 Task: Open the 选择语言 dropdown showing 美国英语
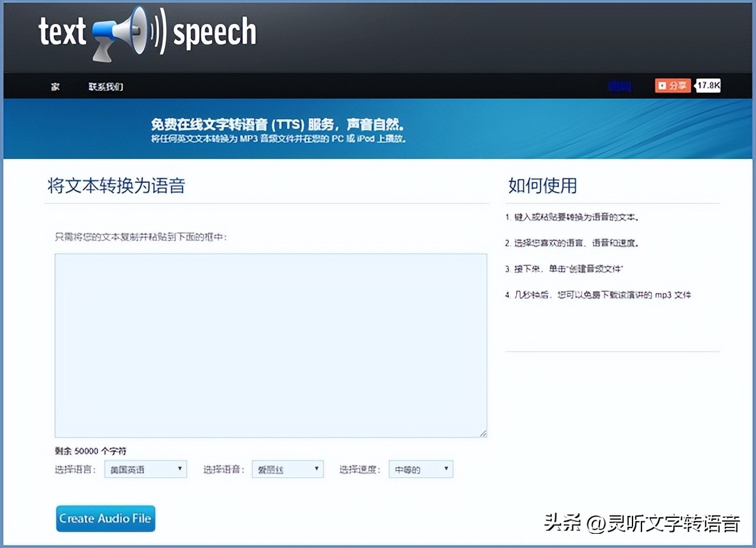(x=145, y=469)
